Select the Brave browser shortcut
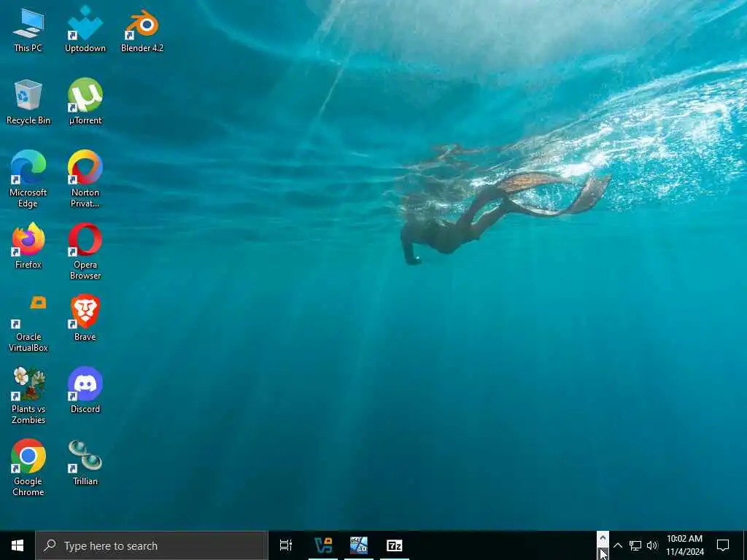The height and width of the screenshot is (560, 747). point(85,319)
